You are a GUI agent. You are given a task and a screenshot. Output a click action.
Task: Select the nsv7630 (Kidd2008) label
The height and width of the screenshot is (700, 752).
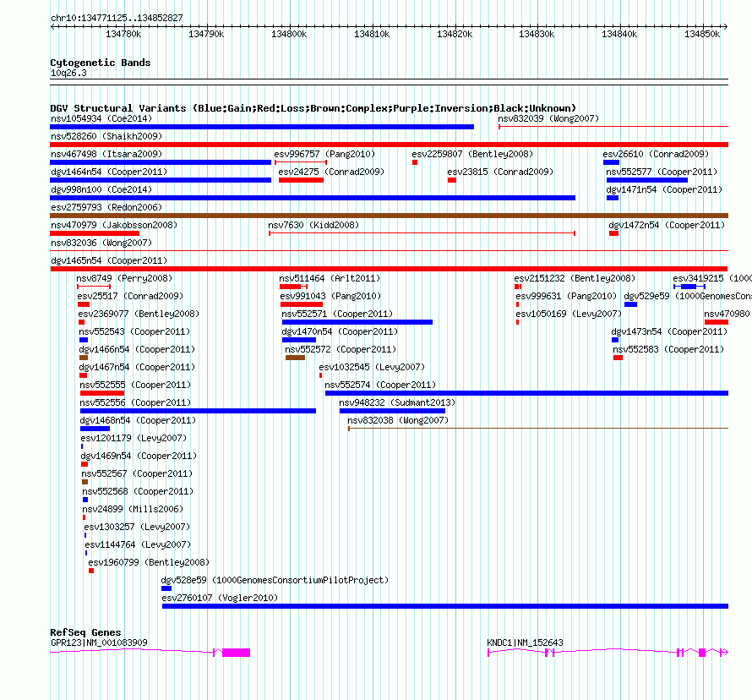[x=313, y=225]
